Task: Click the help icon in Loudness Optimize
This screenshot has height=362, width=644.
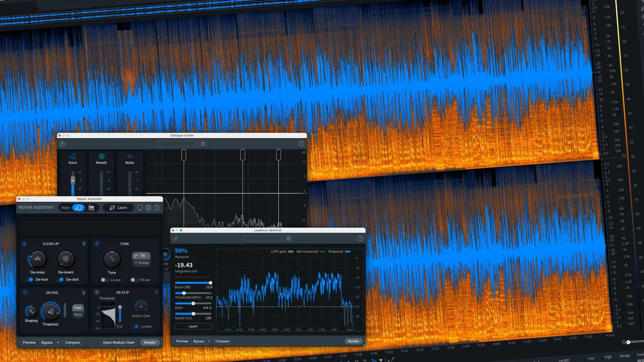Action: click(360, 238)
